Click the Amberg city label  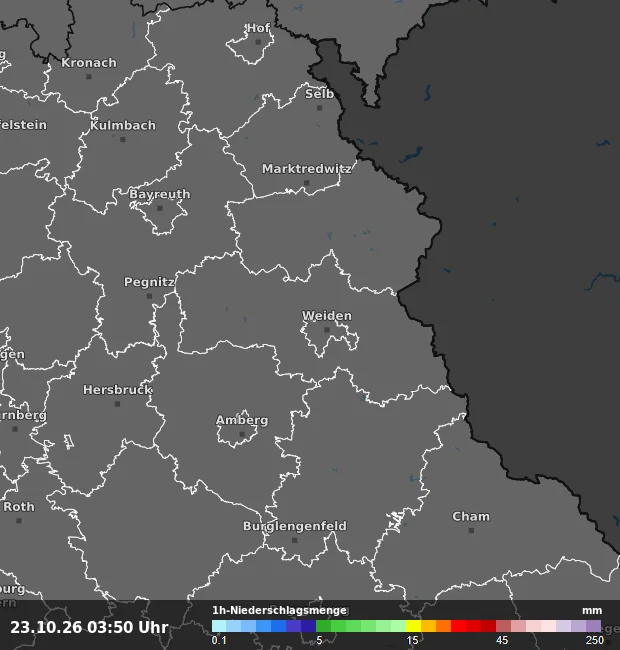(242, 420)
